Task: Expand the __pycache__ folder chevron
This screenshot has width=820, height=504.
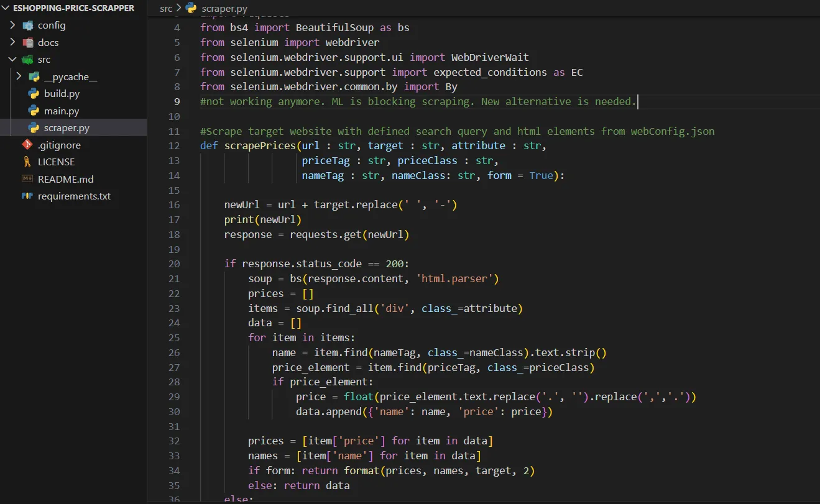Action: click(19, 77)
